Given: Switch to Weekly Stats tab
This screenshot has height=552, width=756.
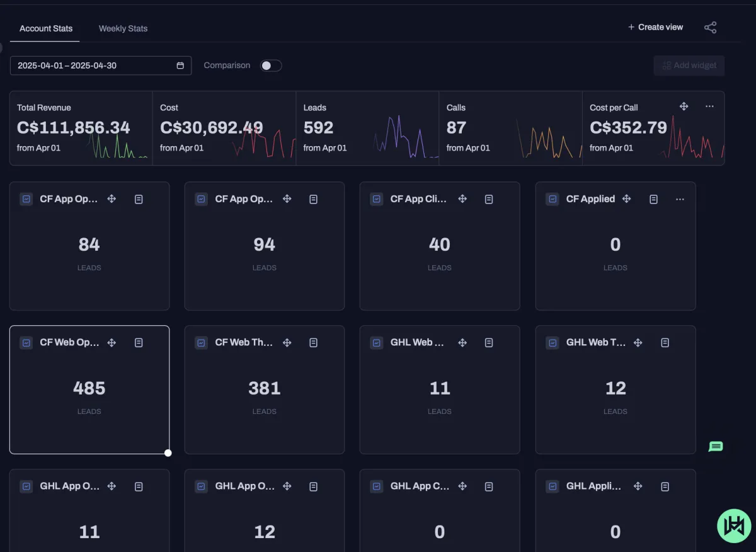Looking at the screenshot, I should coord(123,28).
